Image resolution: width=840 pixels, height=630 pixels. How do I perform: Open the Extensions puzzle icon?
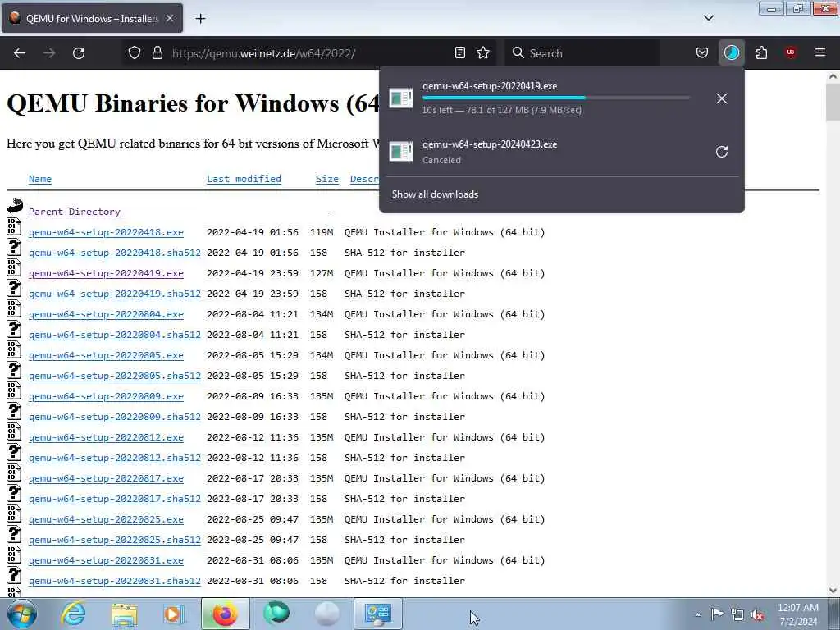[x=761, y=52]
